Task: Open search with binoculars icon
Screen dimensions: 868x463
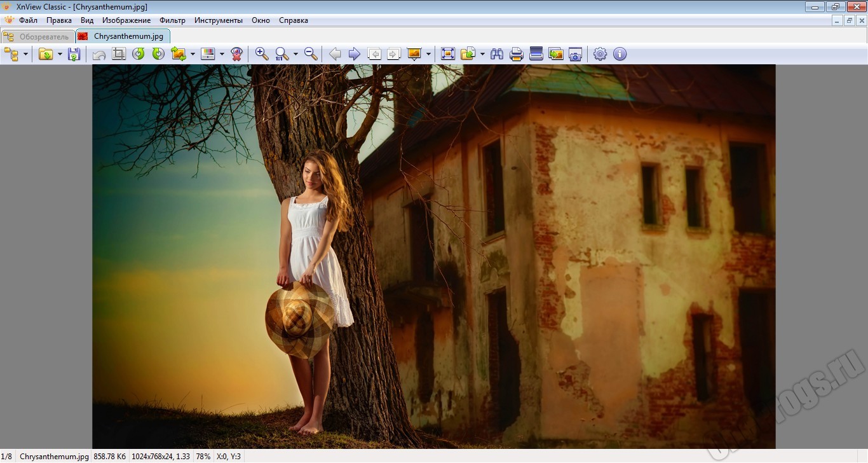Action: (497, 54)
